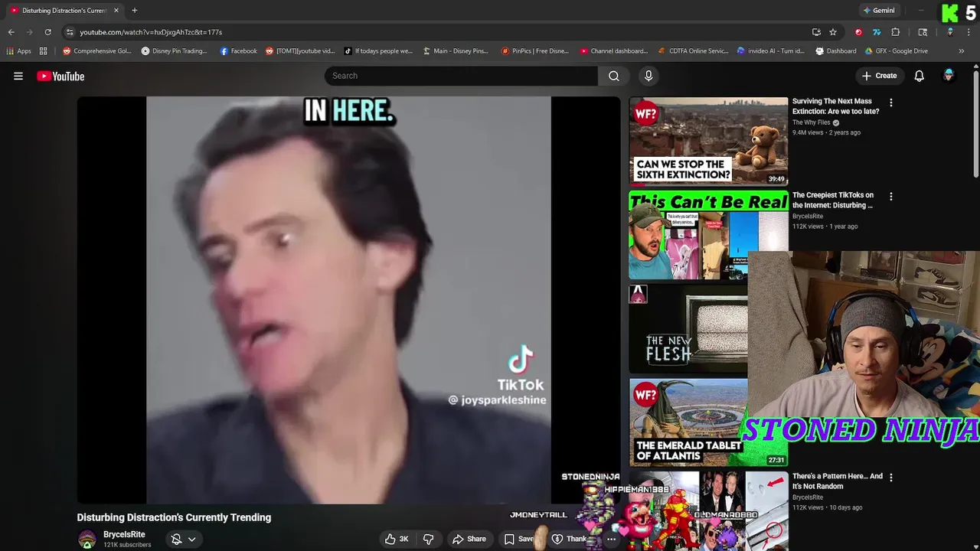Share the video

(x=469, y=539)
